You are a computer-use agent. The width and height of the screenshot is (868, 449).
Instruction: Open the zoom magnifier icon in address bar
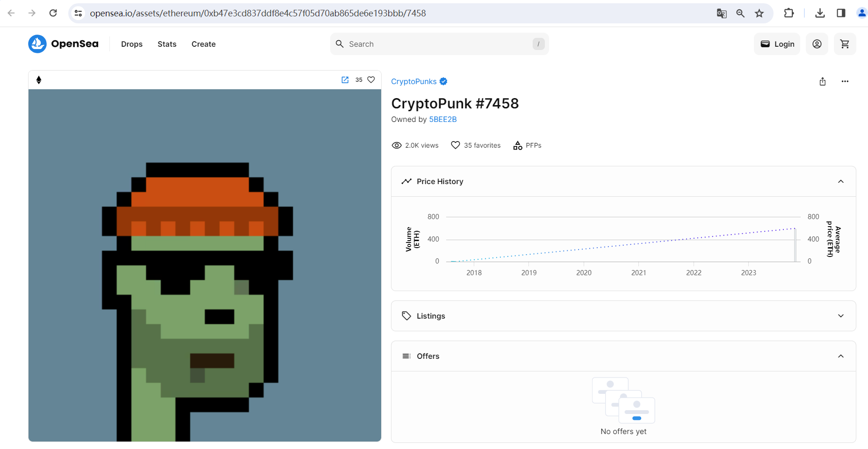pyautogui.click(x=740, y=13)
